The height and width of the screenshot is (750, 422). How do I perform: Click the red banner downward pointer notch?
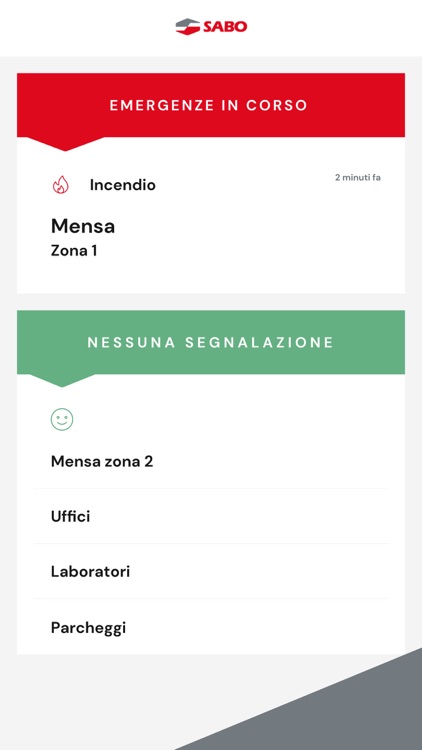65,143
